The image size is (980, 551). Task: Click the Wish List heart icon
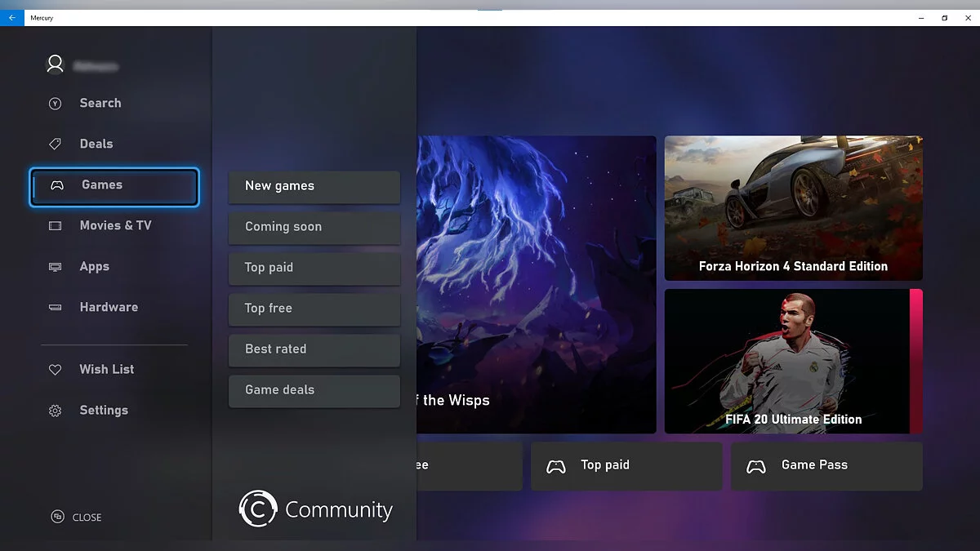click(55, 370)
